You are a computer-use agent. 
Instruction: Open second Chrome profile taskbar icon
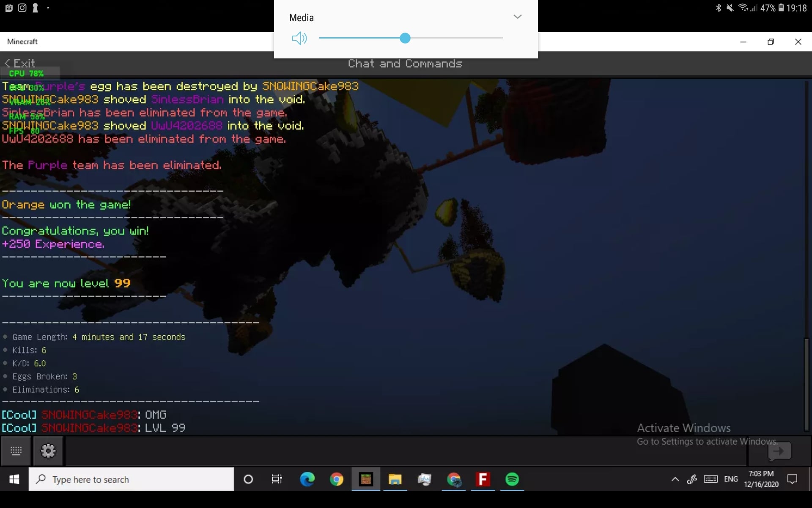pyautogui.click(x=454, y=479)
